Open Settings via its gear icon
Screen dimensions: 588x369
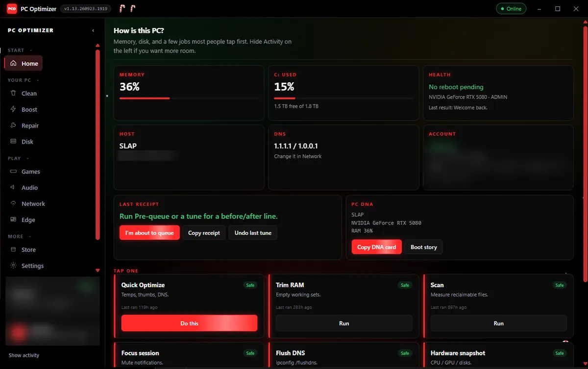click(x=13, y=266)
